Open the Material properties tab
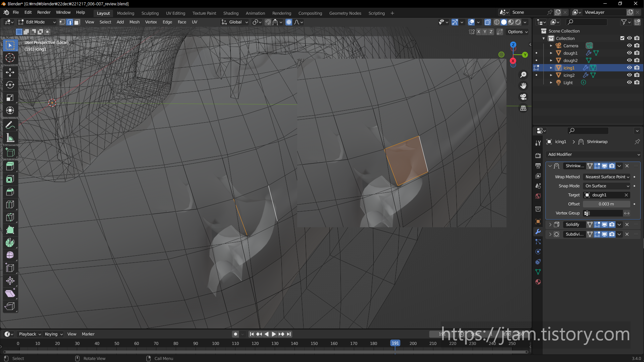This screenshot has height=362, width=644. 538,282
